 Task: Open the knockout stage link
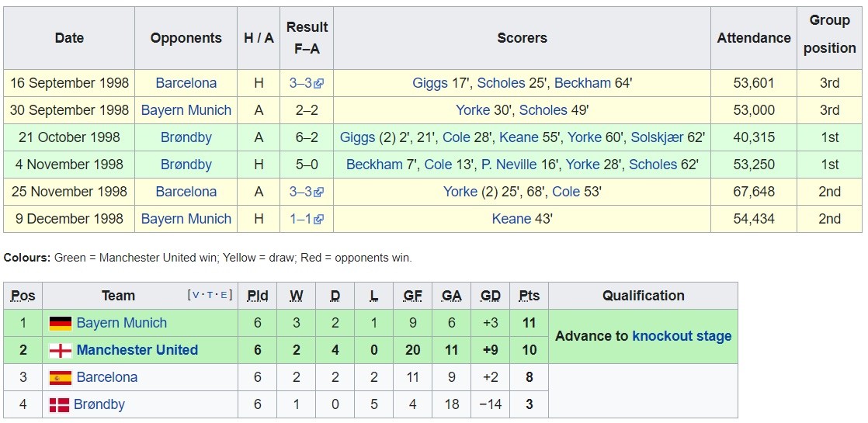[x=682, y=336]
